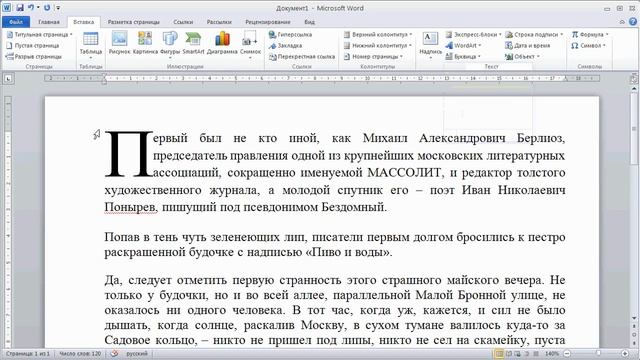Screen dimensions: 640x360
Task: Toggle the ruler view button above scrollbar
Action: pyautogui.click(x=633, y=79)
